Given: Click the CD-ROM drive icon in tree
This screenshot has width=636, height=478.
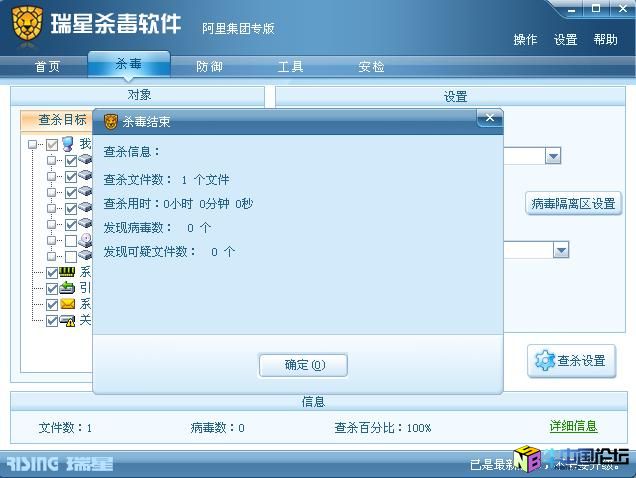Looking at the screenshot, I should (85, 240).
